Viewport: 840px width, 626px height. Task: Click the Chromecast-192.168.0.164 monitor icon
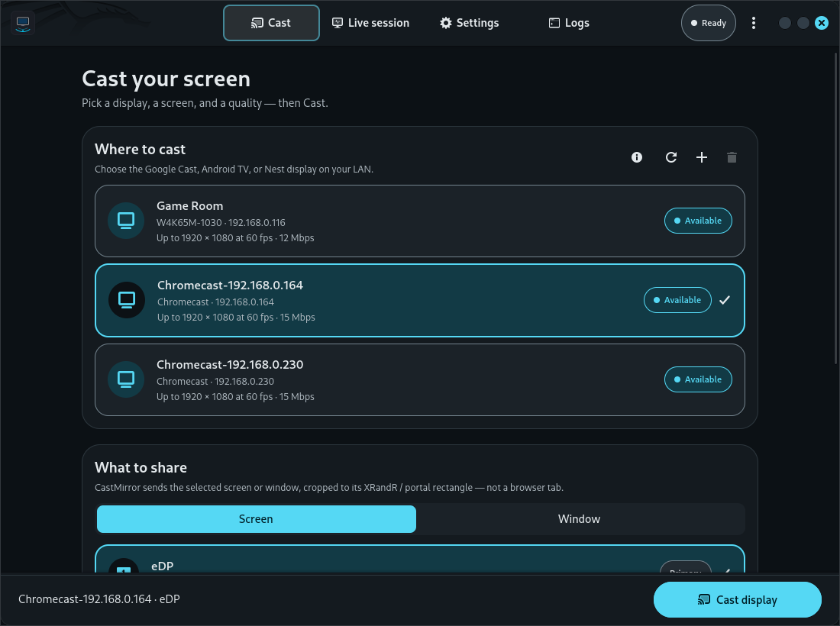[127, 300]
